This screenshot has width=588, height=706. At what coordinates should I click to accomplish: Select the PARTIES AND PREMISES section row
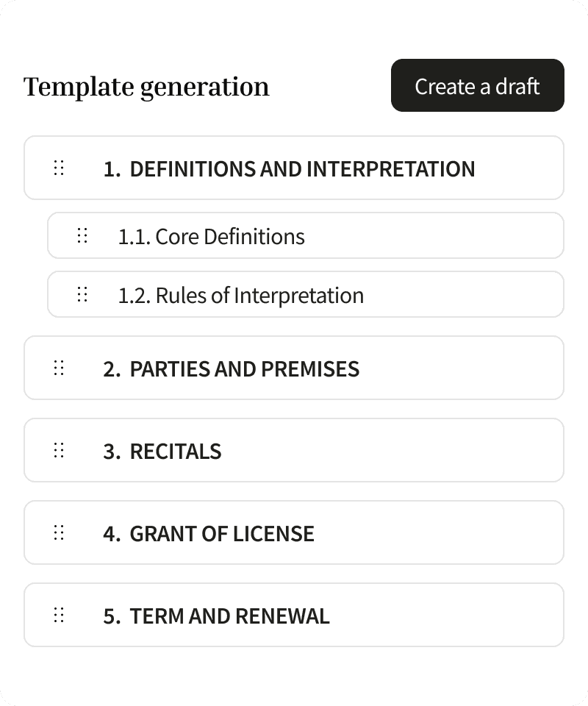tap(294, 368)
